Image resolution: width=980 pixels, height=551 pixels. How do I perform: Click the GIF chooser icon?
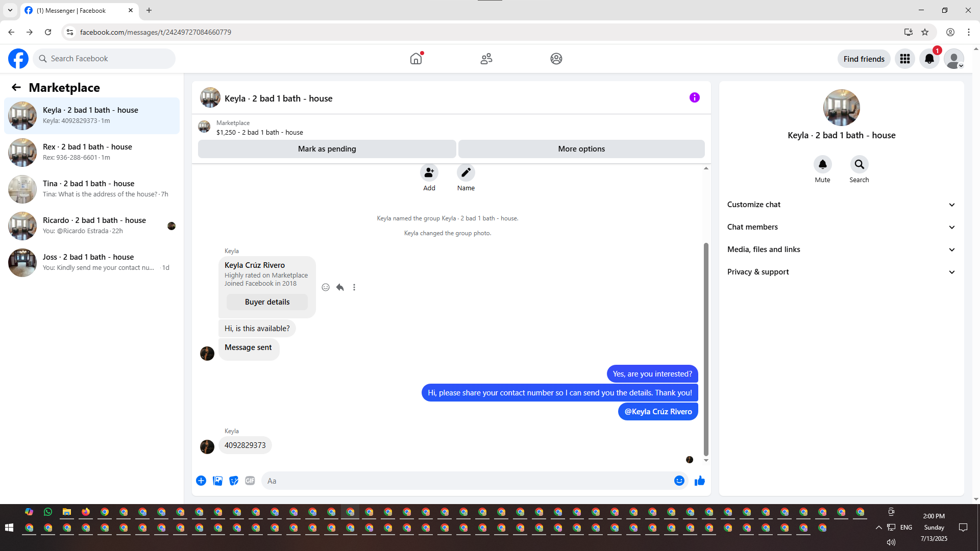250,481
